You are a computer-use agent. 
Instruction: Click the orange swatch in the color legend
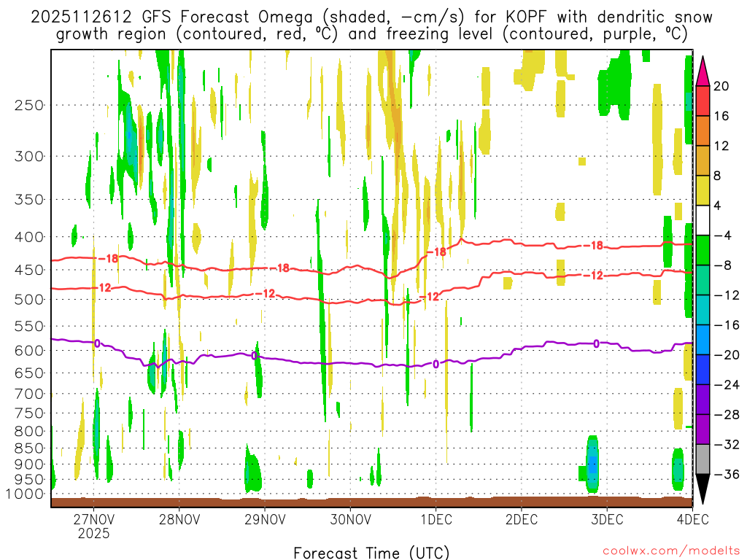(703, 131)
